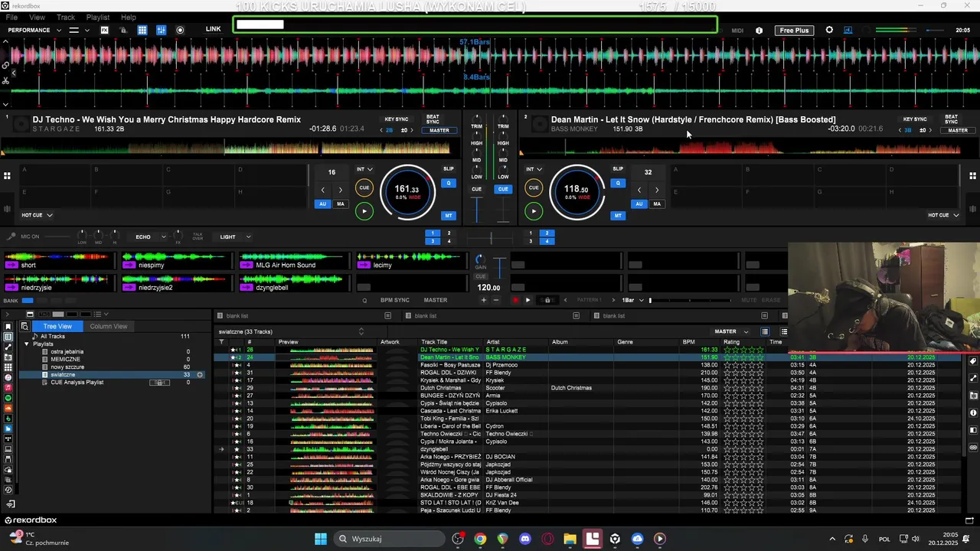Open deck 2 HOT CUE pad mode dropdown

[943, 215]
